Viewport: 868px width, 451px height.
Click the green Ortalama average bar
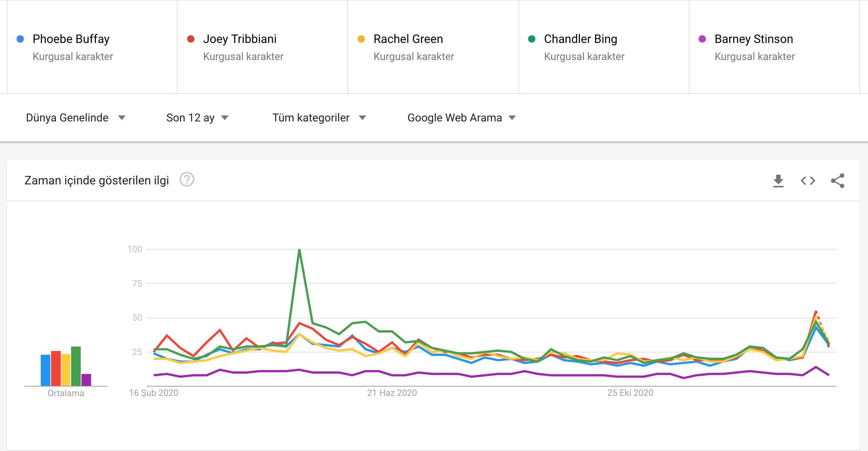tap(76, 366)
